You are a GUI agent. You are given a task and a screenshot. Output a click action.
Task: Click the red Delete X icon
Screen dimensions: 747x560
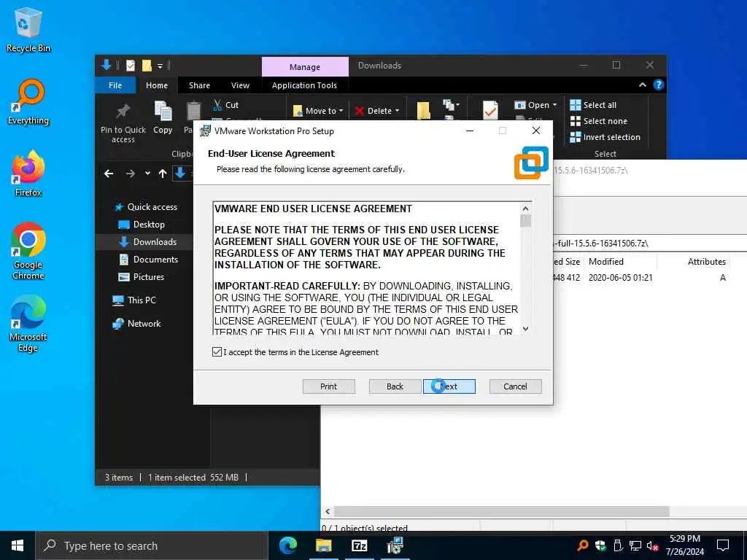360,111
